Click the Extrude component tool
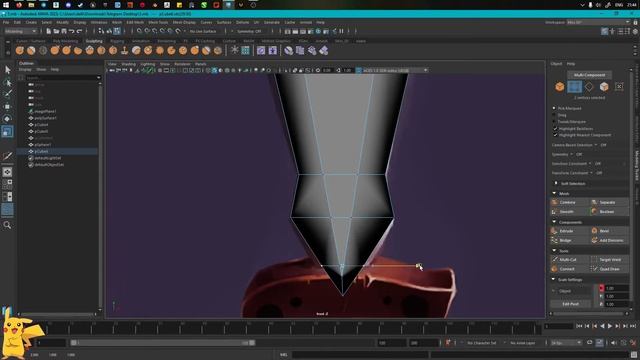The width and height of the screenshot is (640, 360). point(570,231)
